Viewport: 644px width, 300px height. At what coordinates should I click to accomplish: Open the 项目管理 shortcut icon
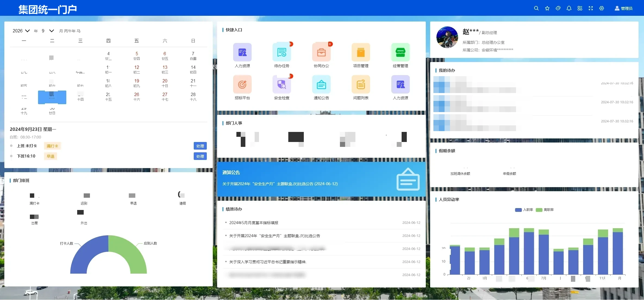tap(361, 52)
